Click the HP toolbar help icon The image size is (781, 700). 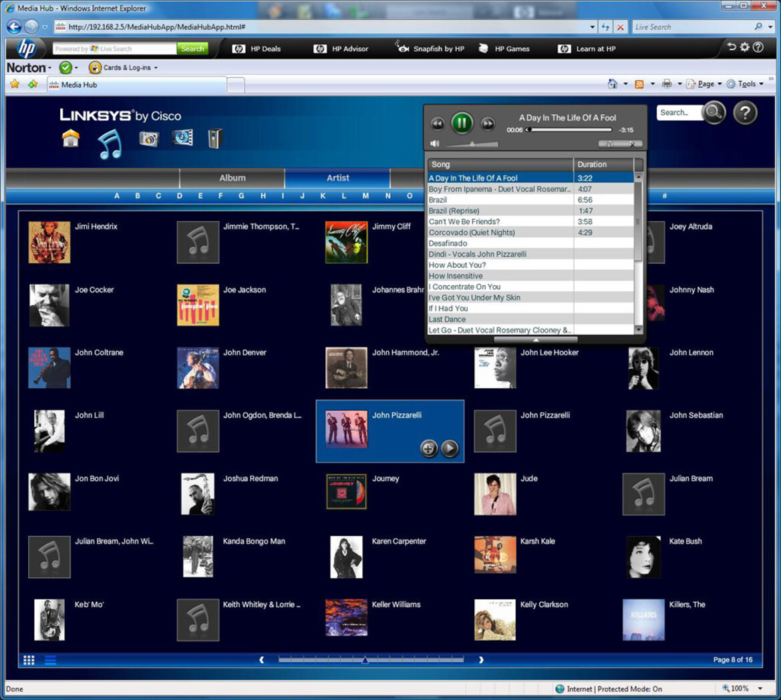[758, 47]
